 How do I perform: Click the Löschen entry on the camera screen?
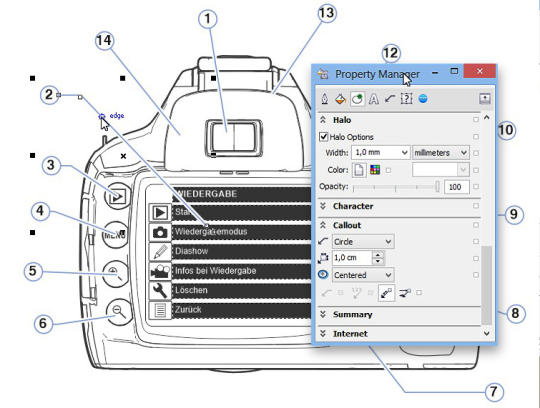point(191,290)
